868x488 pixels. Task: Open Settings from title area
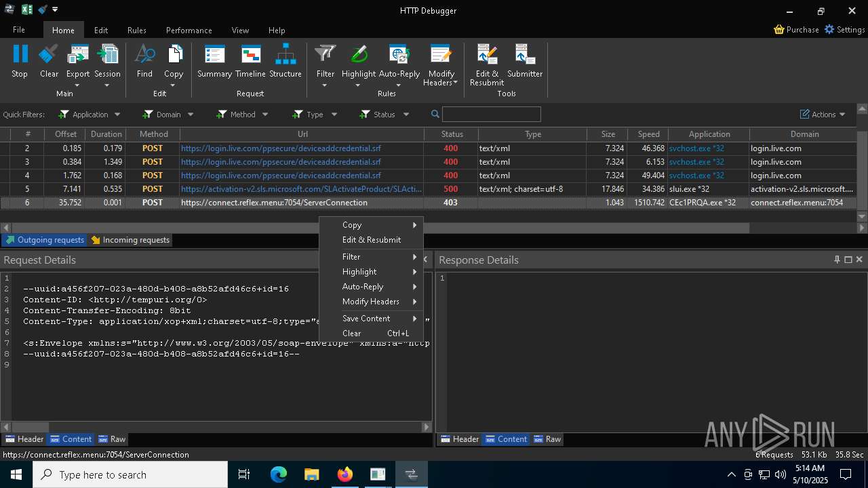coord(845,30)
